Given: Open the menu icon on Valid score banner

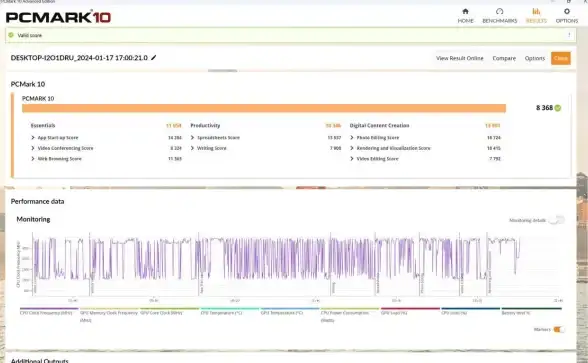Looking at the screenshot, I should (x=569, y=35).
